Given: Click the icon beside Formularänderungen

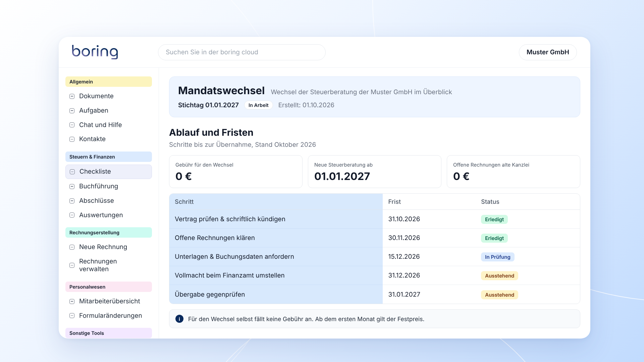Looking at the screenshot, I should coord(72,316).
